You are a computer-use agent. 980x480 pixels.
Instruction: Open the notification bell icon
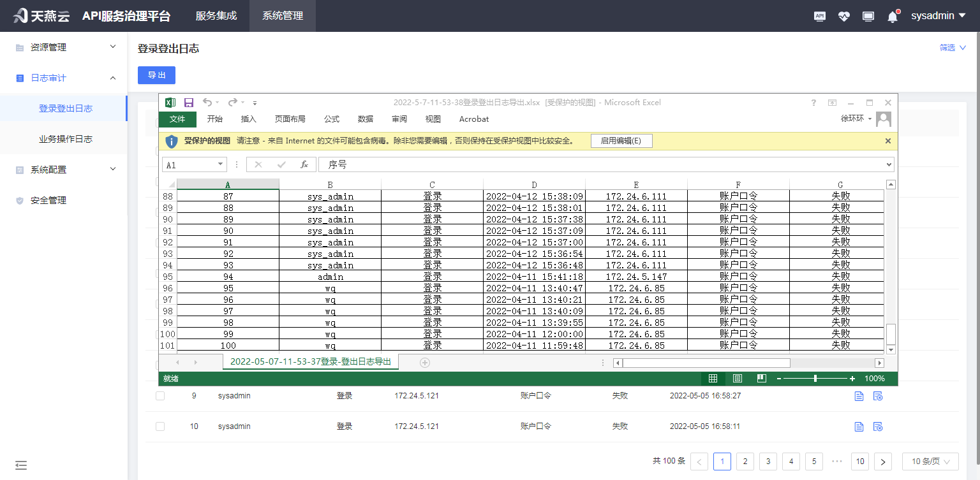(x=893, y=15)
